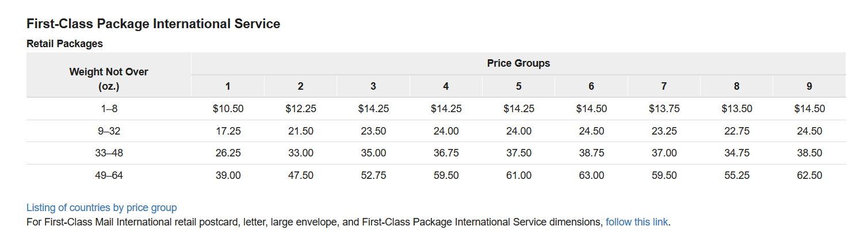This screenshot has width=868, height=241.
Task: Click the 49–64 weight row label
Action: click(x=109, y=175)
